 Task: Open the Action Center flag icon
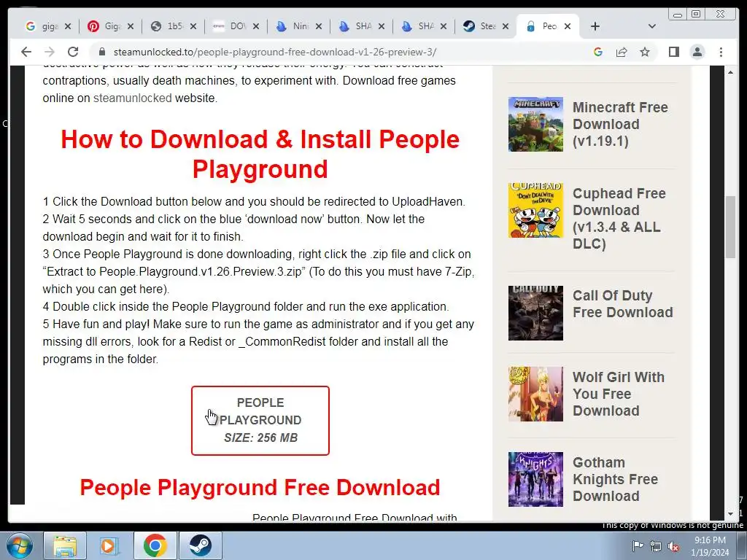tap(638, 545)
